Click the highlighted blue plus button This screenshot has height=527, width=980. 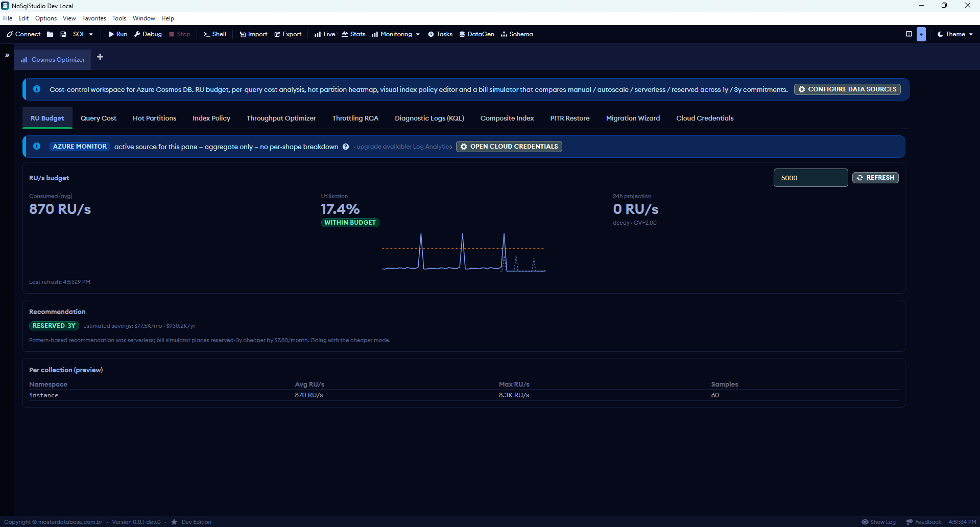point(921,34)
